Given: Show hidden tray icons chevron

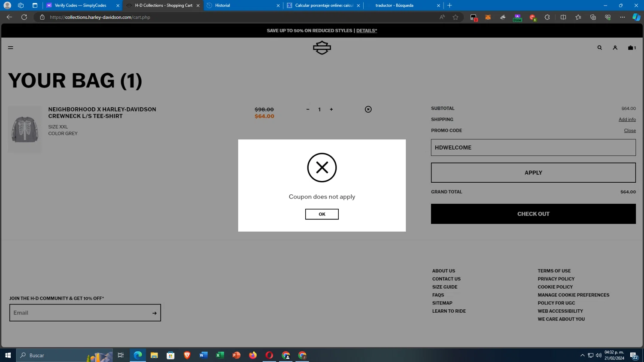Looking at the screenshot, I should pyautogui.click(x=582, y=355).
